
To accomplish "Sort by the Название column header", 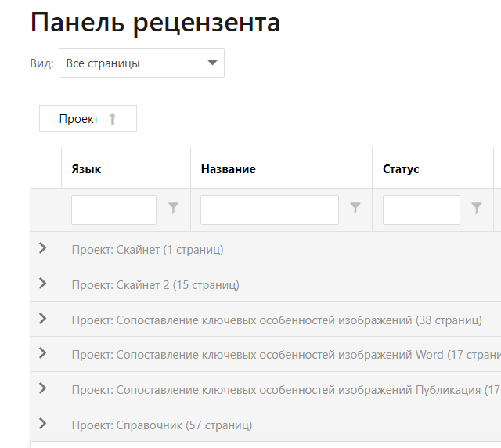I will pyautogui.click(x=228, y=169).
